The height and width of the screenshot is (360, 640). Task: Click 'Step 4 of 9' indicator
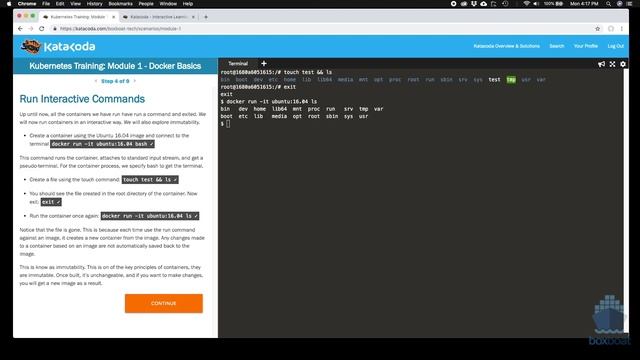pyautogui.click(x=115, y=81)
